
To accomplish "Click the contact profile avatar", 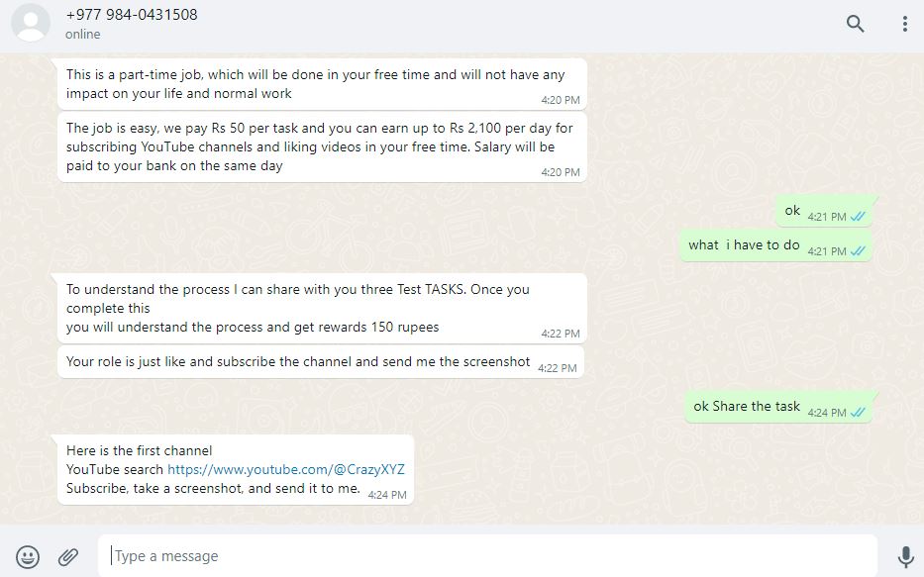I will 31,24.
